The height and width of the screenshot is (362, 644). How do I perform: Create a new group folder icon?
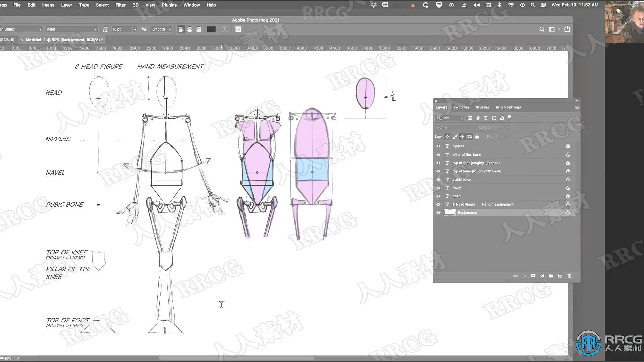coord(551,276)
